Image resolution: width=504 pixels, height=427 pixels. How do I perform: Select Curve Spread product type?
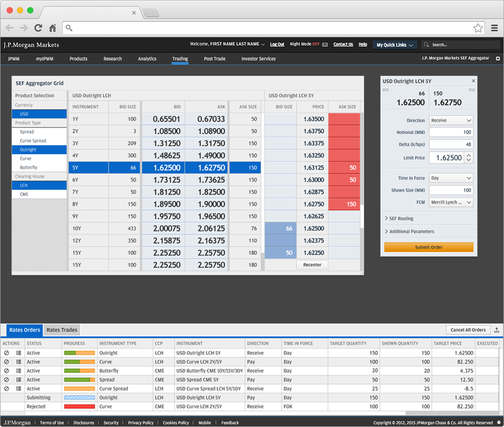click(39, 141)
